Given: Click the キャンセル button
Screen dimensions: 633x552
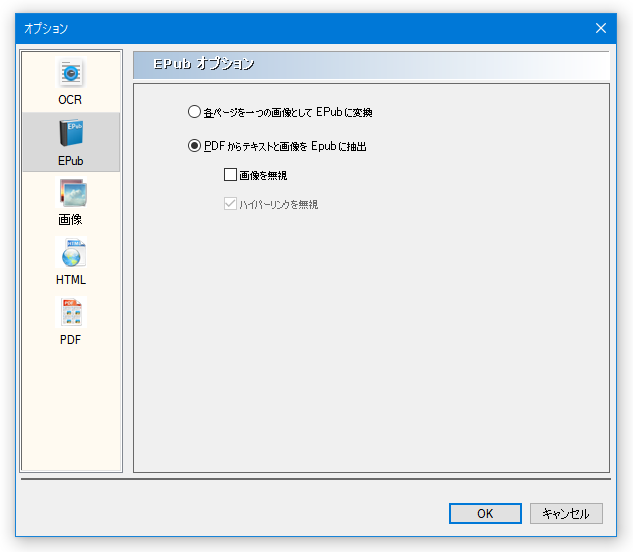Looking at the screenshot, I should (566, 513).
